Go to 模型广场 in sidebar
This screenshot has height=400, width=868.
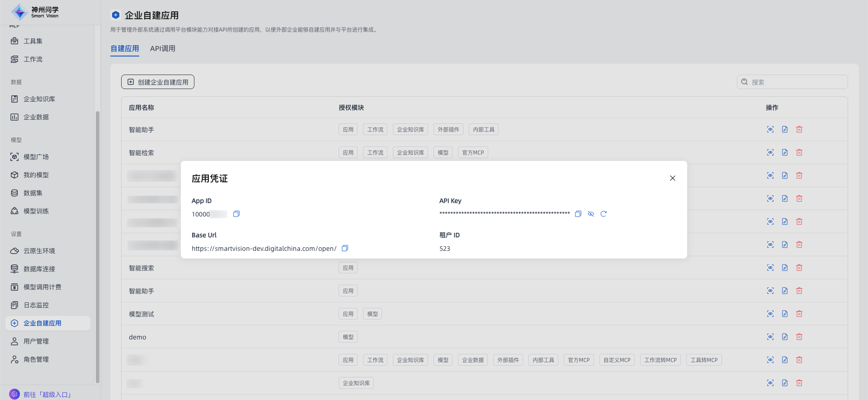(36, 157)
